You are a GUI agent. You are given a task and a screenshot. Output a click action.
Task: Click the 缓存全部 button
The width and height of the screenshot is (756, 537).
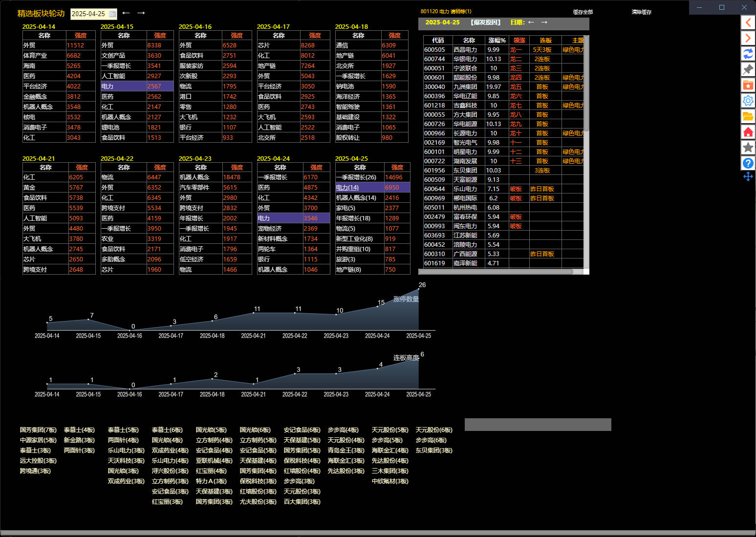click(583, 12)
